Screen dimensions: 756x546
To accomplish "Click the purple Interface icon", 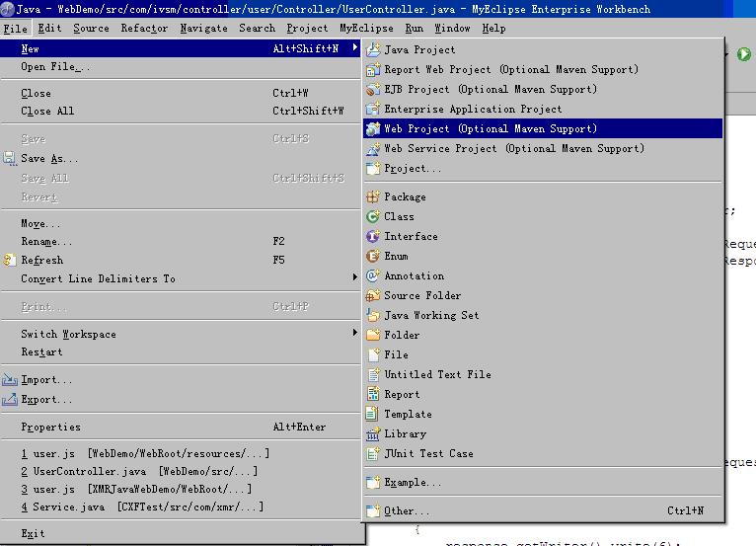I will point(373,236).
